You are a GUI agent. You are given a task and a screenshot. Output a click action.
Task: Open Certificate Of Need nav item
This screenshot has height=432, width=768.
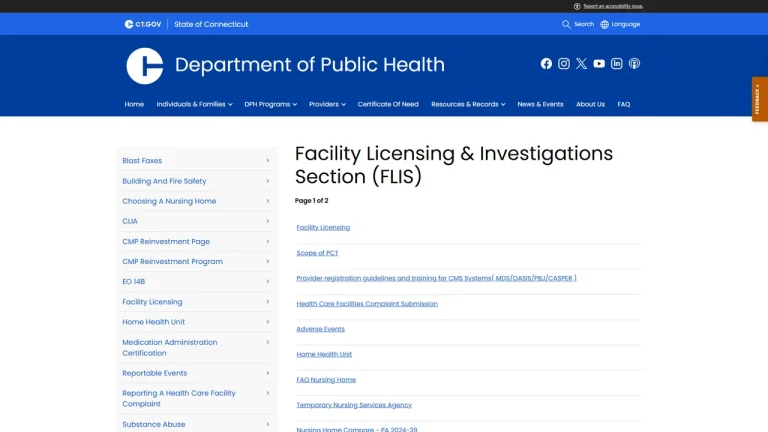point(388,104)
